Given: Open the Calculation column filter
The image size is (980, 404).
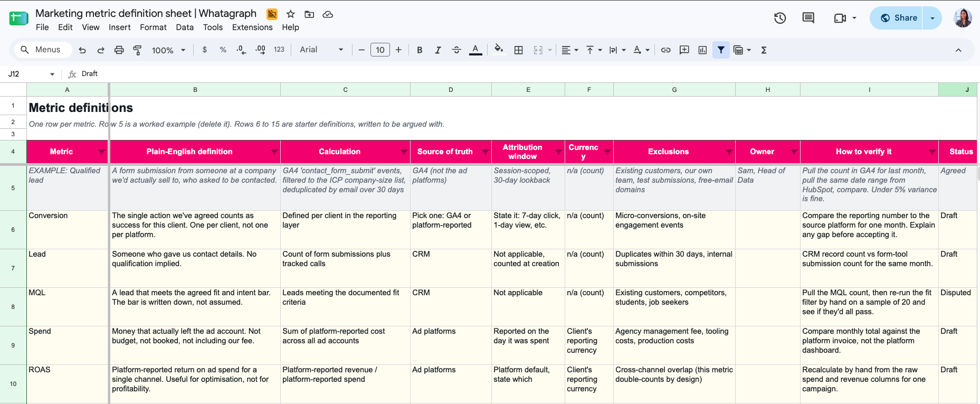Looking at the screenshot, I should 404,152.
